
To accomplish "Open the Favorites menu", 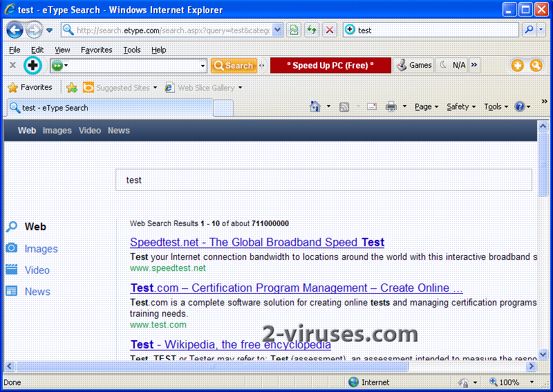I will pos(96,50).
